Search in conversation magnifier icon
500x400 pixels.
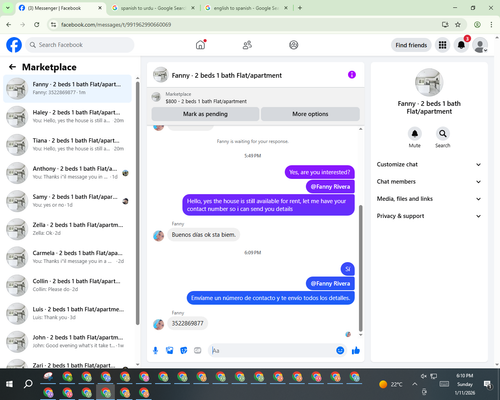click(443, 134)
